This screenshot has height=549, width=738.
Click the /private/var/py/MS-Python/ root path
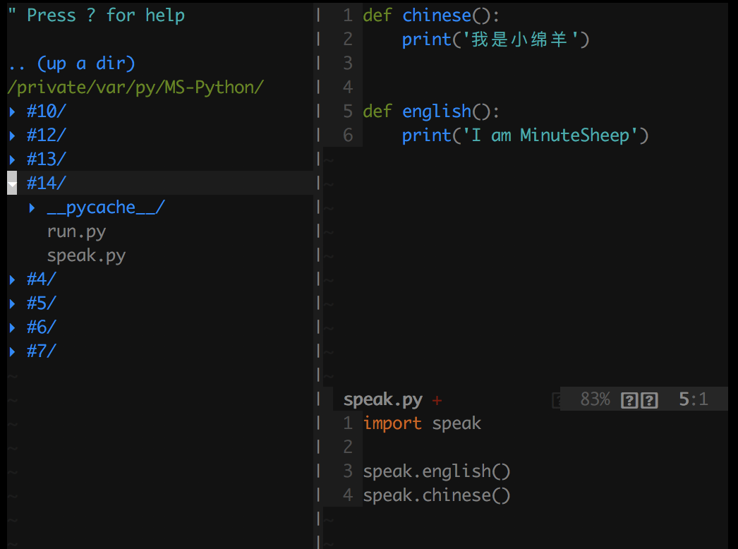click(x=136, y=88)
